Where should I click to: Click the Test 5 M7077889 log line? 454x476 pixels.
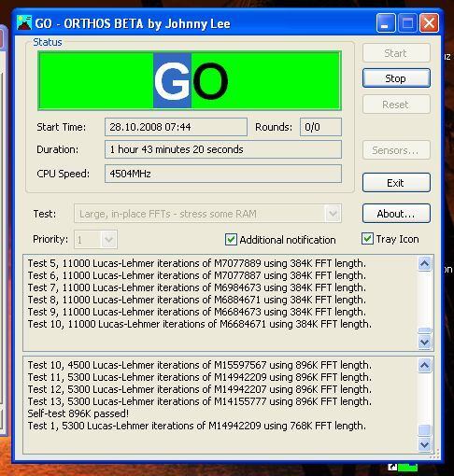pos(197,263)
